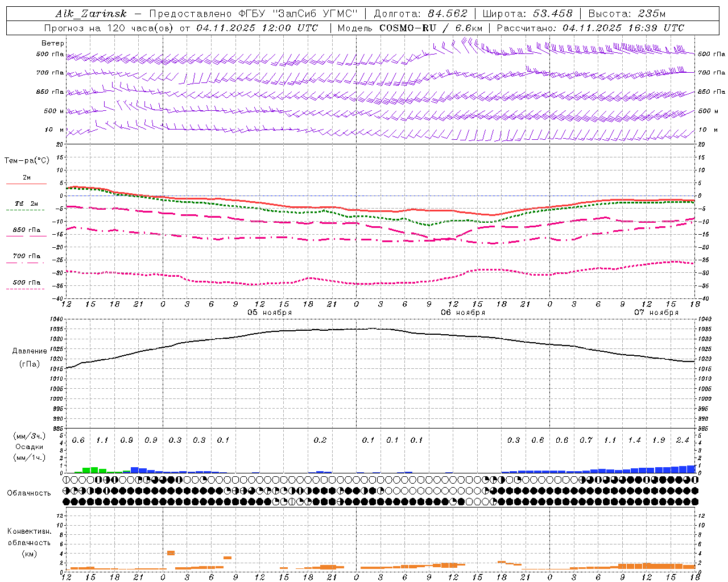
Task: Click the Облачность cloud cover label
Action: coord(29,493)
